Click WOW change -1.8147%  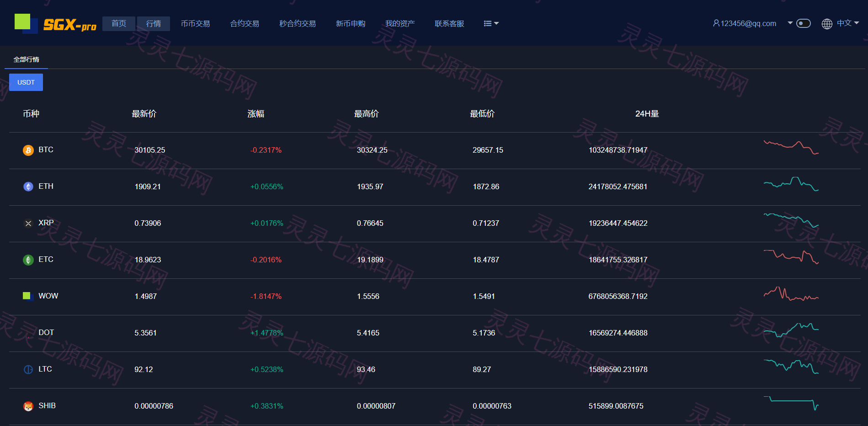click(x=266, y=296)
